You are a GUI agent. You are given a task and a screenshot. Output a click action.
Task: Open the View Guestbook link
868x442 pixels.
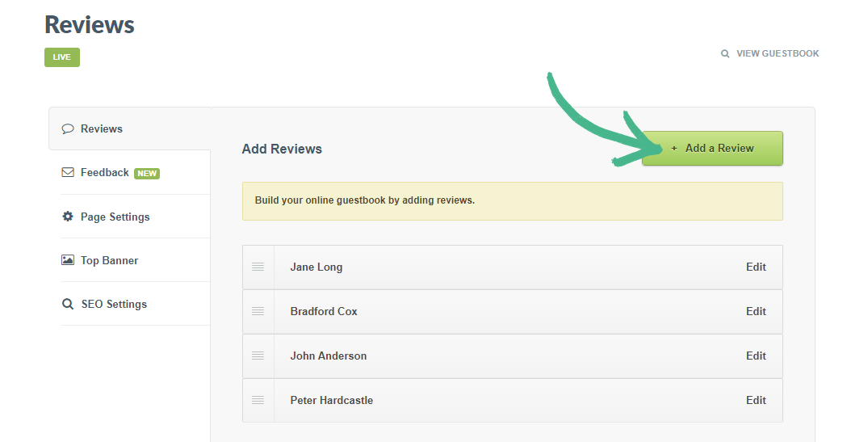[777, 54]
